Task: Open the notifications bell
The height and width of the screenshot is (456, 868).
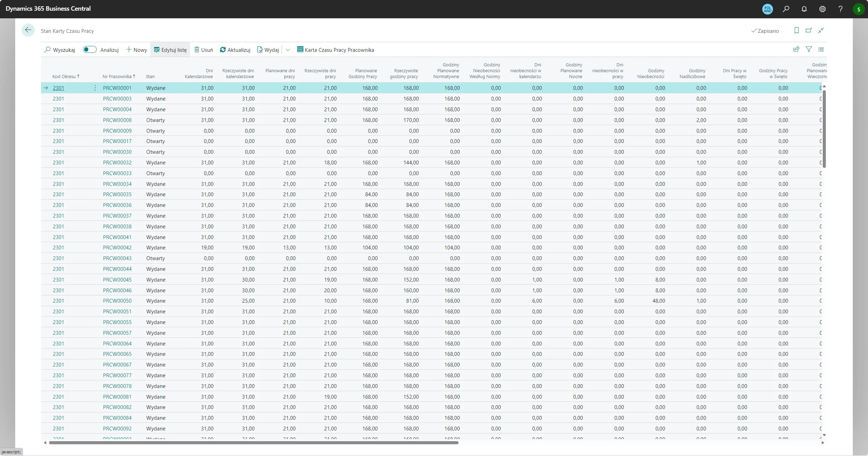Action: tap(804, 9)
